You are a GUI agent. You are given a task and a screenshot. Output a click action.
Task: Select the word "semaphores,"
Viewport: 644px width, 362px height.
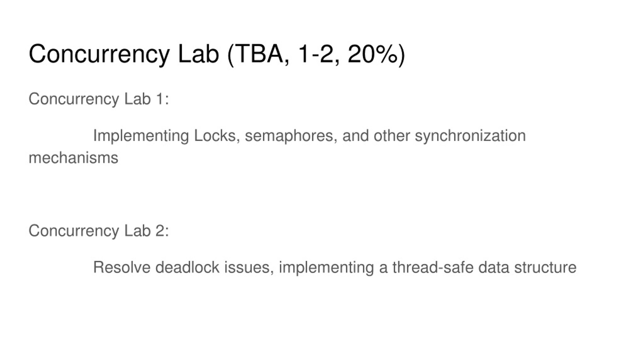(291, 136)
